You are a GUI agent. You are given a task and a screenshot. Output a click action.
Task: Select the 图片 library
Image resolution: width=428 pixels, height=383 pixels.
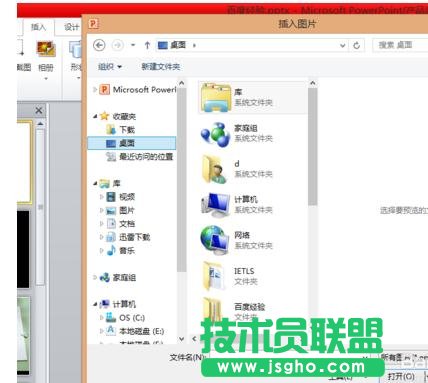tap(120, 210)
